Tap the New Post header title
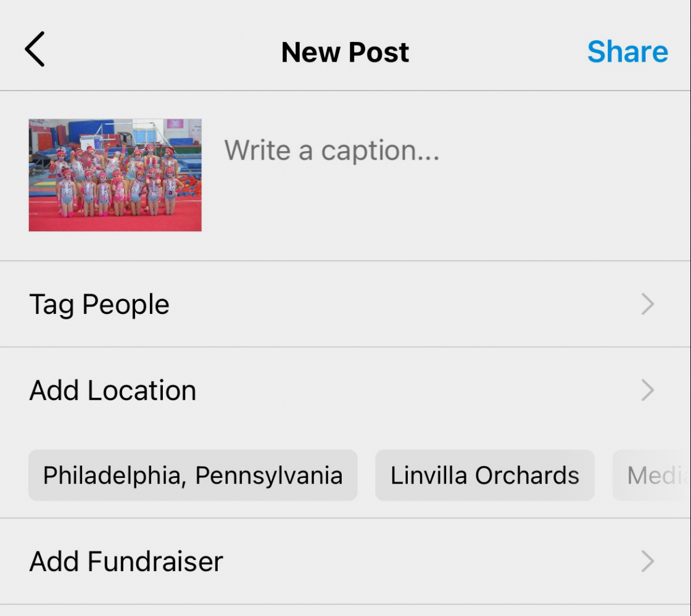 click(x=345, y=52)
